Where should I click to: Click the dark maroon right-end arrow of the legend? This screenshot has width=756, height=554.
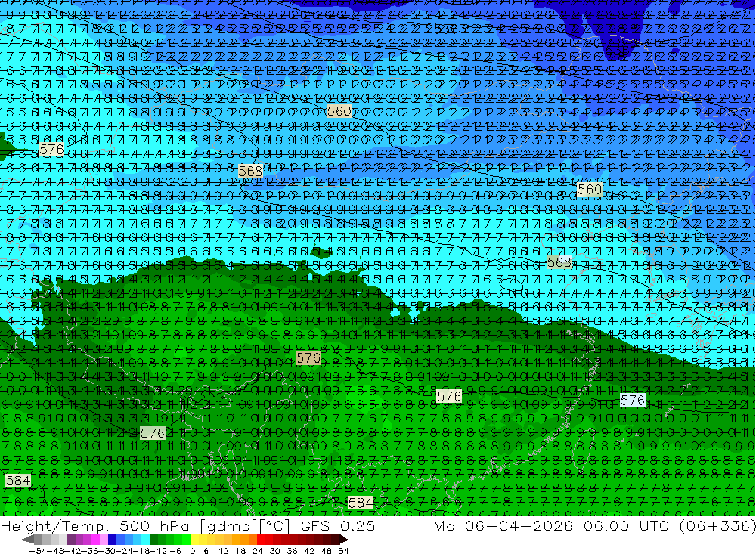pyautogui.click(x=344, y=539)
